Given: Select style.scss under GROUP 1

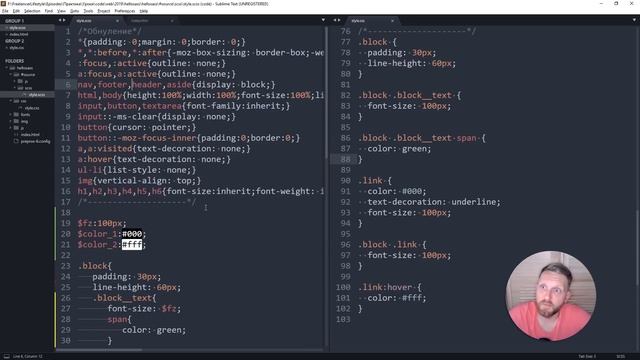Looking at the screenshot, I should tap(18, 28).
